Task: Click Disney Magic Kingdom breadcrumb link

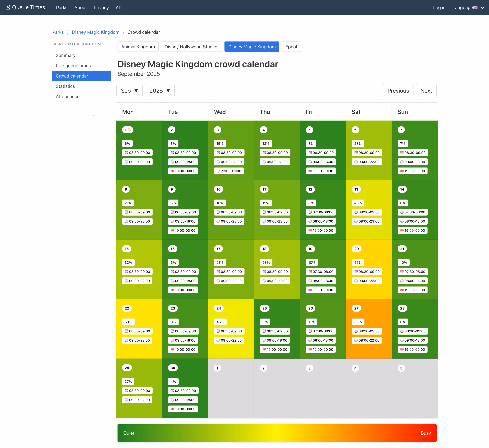Action: pos(96,32)
